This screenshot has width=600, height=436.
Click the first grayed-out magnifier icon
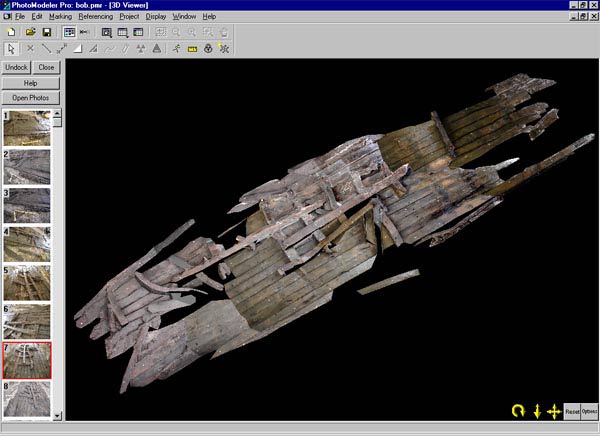(x=176, y=32)
